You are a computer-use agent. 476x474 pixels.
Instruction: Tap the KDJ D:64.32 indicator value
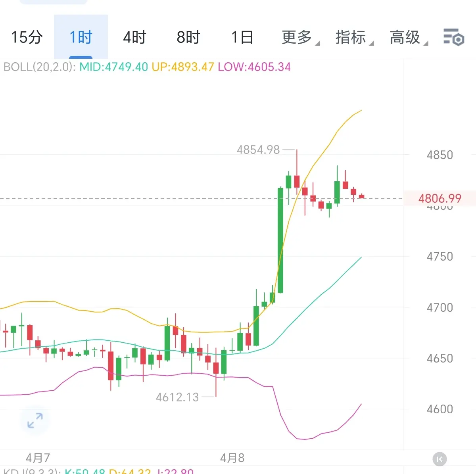(130, 471)
